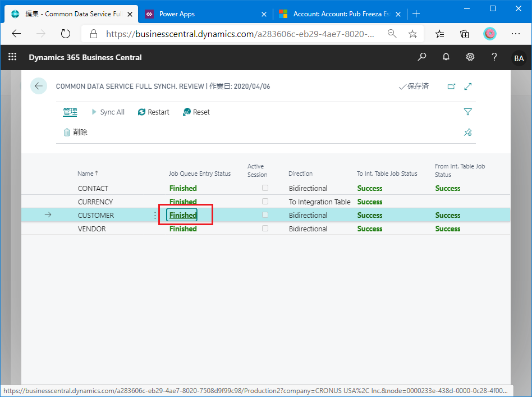
Task: Open CUSTOMER From Int. Table Success status
Action: [447, 215]
